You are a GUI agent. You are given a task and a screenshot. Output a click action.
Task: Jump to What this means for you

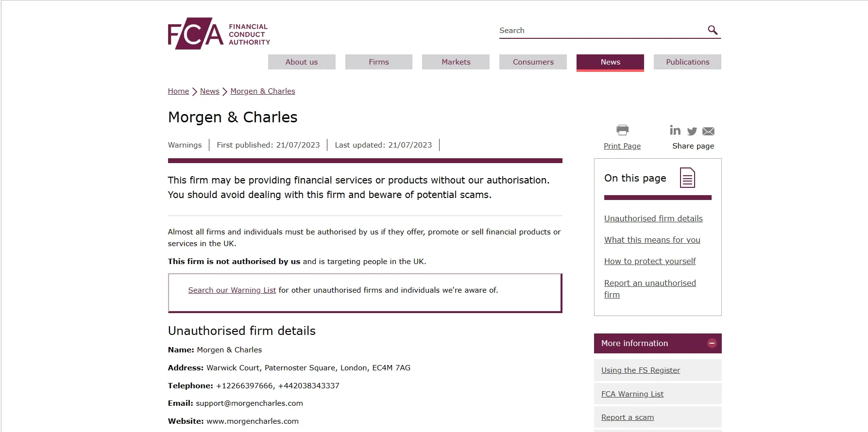click(x=652, y=240)
